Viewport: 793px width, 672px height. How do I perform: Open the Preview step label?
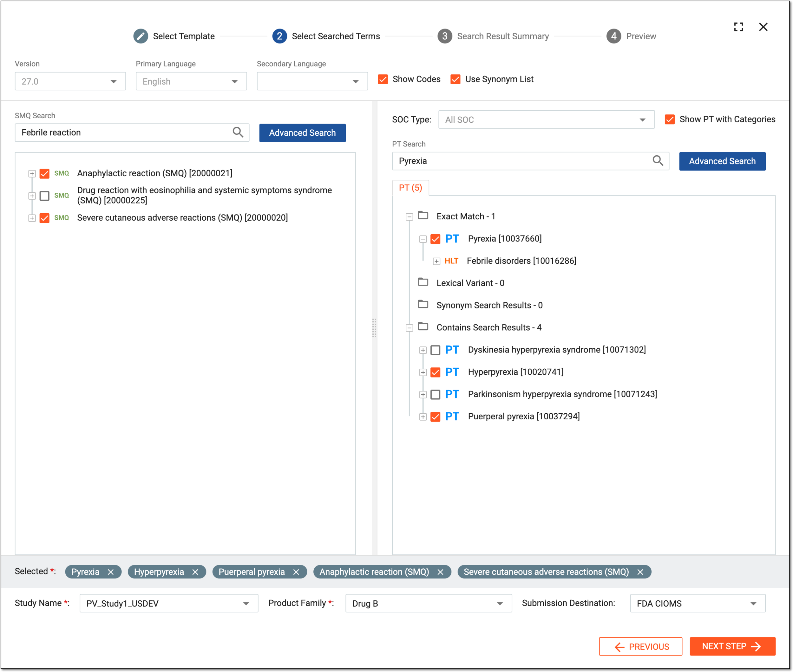click(641, 36)
